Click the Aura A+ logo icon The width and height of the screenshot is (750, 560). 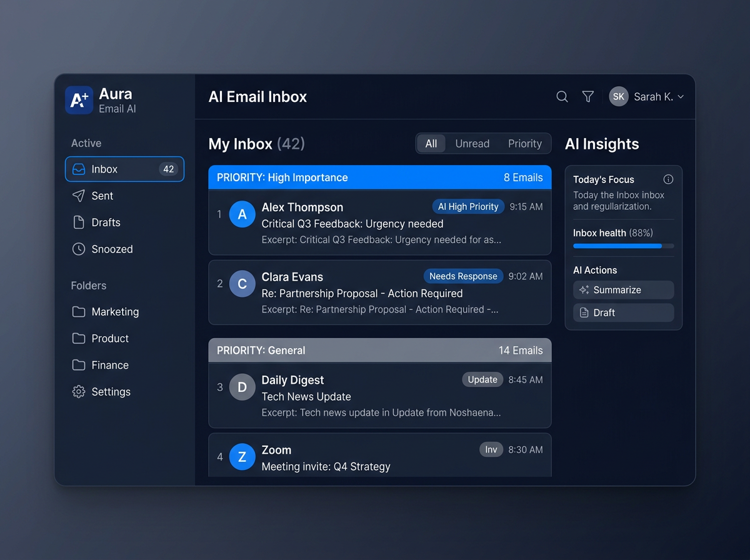click(x=79, y=100)
